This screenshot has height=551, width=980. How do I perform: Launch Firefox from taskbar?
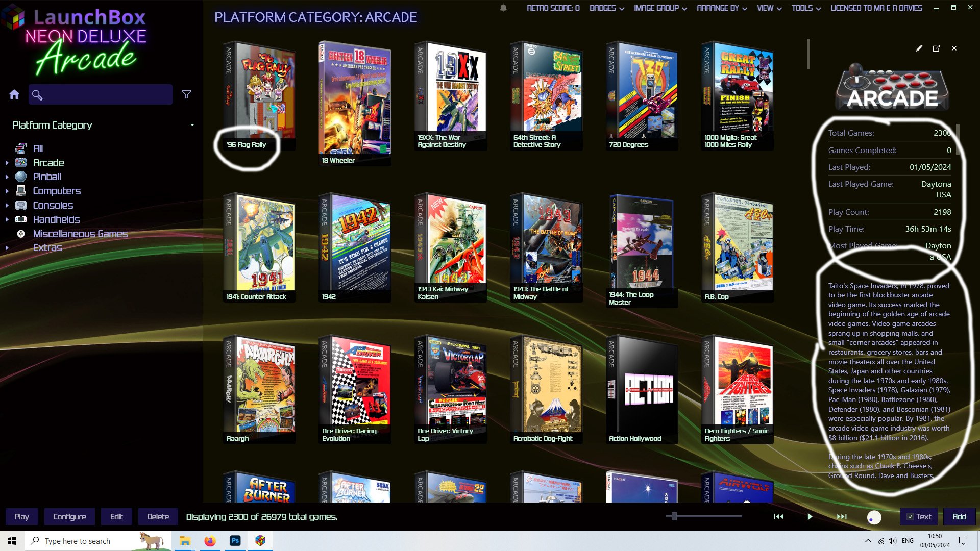point(210,541)
